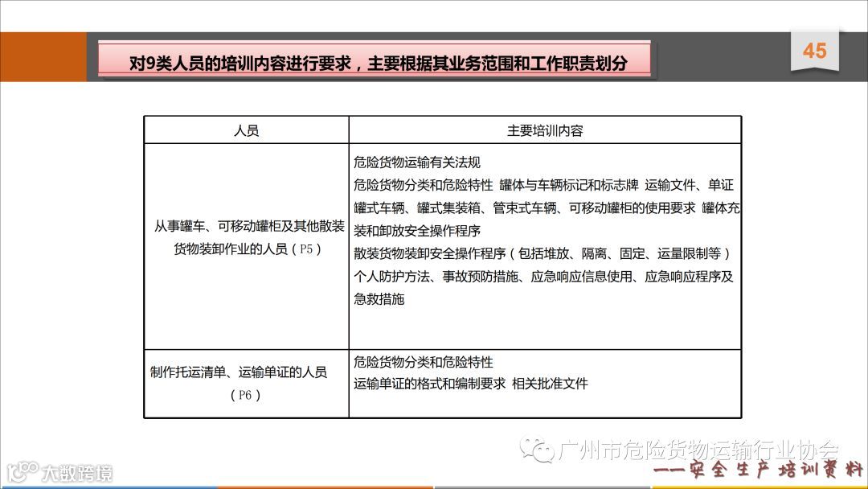Click the line 装和卸放安全操作程序

click(x=417, y=230)
